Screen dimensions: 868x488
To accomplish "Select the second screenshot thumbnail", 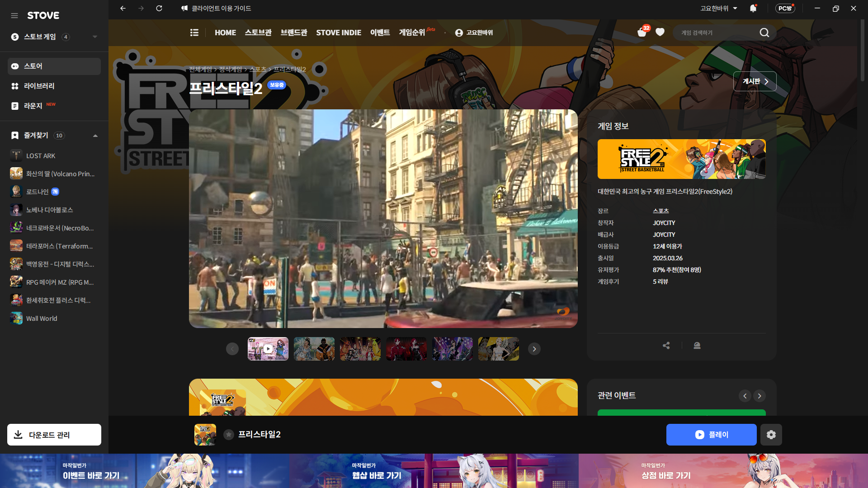I will [314, 349].
